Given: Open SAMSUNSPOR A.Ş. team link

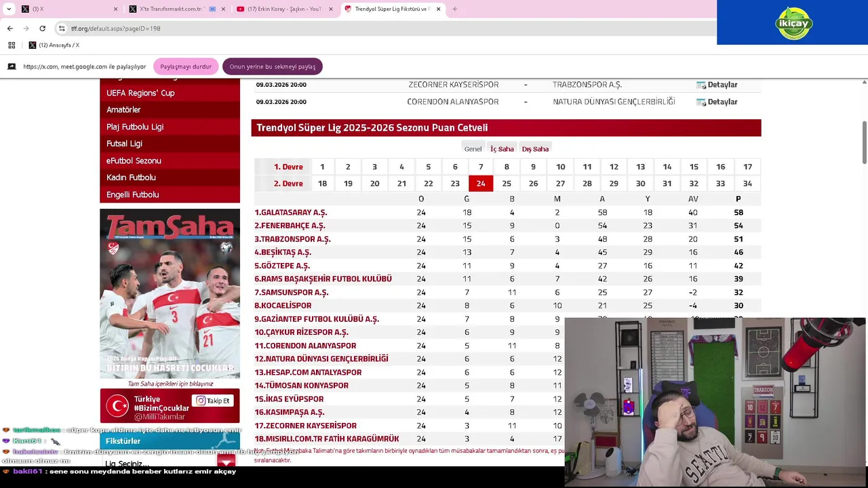Looking at the screenshot, I should tap(292, 292).
